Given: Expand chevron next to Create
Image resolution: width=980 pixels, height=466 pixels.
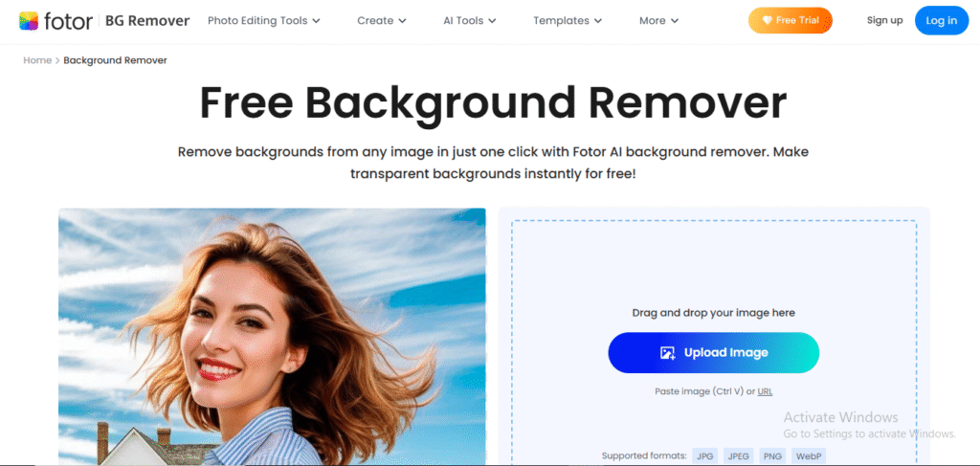Looking at the screenshot, I should click(403, 21).
